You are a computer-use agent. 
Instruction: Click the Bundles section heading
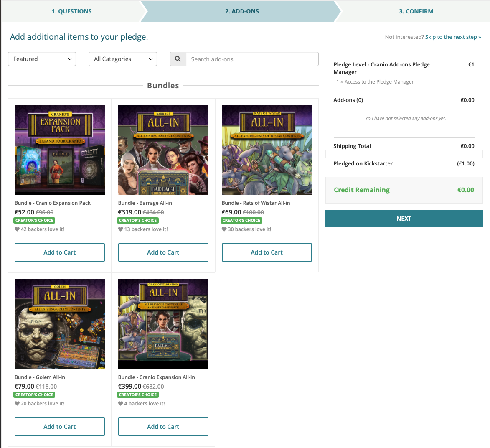click(x=163, y=85)
